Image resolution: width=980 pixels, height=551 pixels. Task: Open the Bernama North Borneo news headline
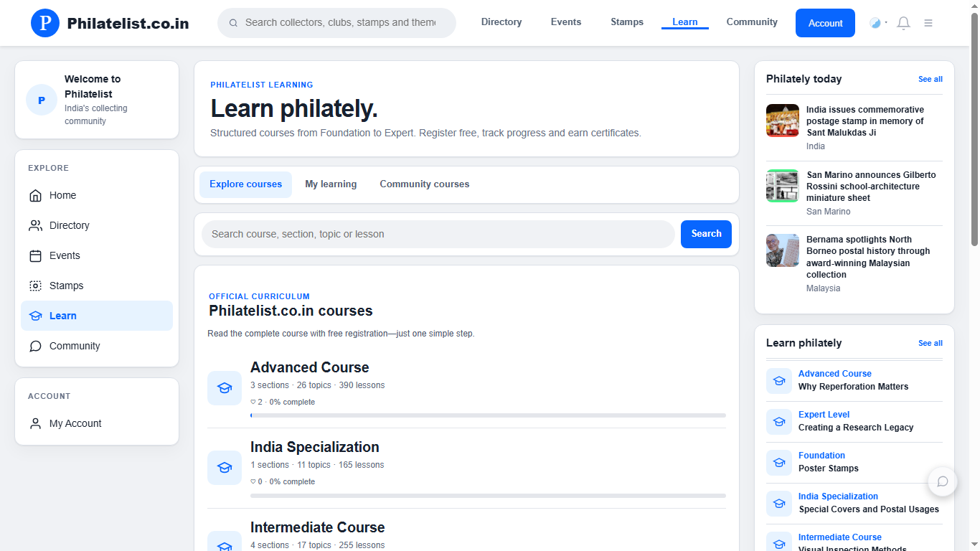868,257
